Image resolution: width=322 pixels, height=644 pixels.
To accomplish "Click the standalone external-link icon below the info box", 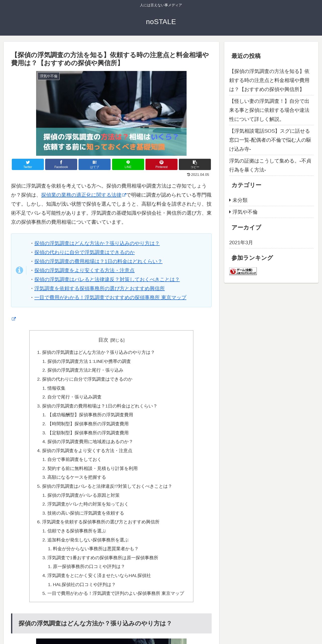I will coord(14,319).
